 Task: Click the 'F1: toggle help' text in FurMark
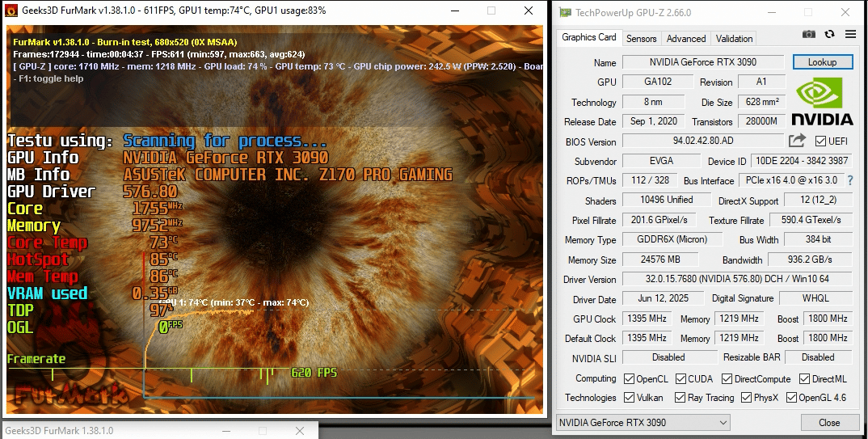tap(51, 78)
